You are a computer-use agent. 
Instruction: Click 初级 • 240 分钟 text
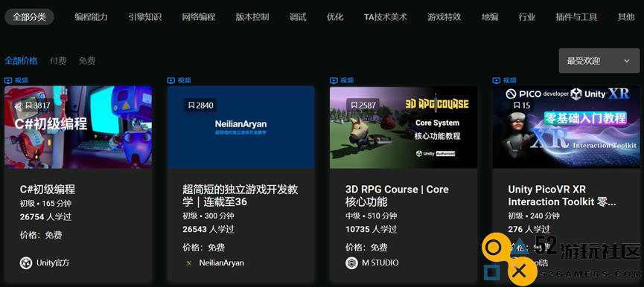(x=534, y=216)
